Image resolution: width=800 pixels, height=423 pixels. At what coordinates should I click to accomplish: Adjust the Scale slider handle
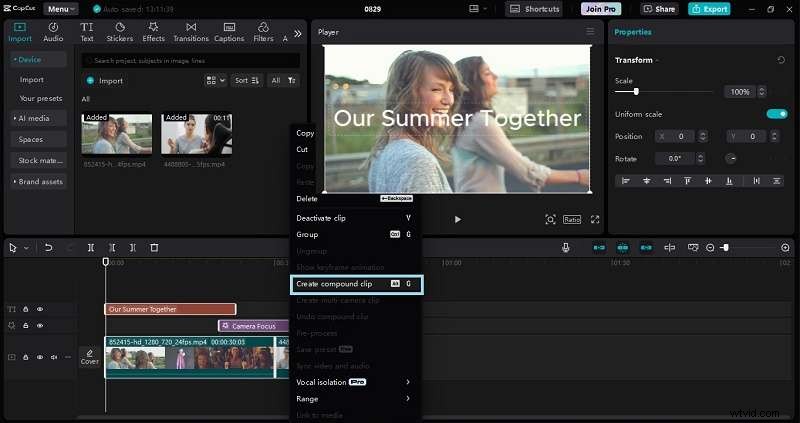click(x=636, y=92)
